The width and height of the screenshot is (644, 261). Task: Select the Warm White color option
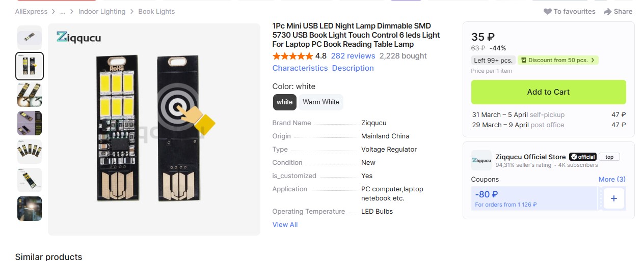320,102
